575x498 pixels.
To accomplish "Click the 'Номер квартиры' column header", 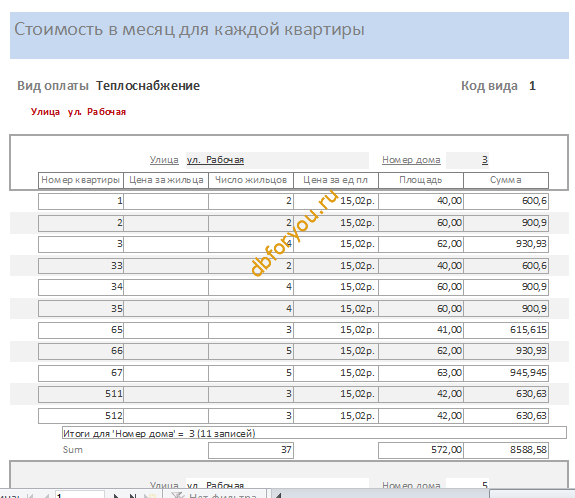I will 81,180.
